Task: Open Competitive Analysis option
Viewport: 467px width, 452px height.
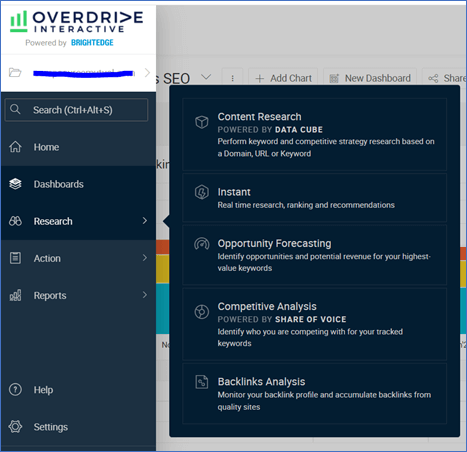Action: (x=314, y=324)
